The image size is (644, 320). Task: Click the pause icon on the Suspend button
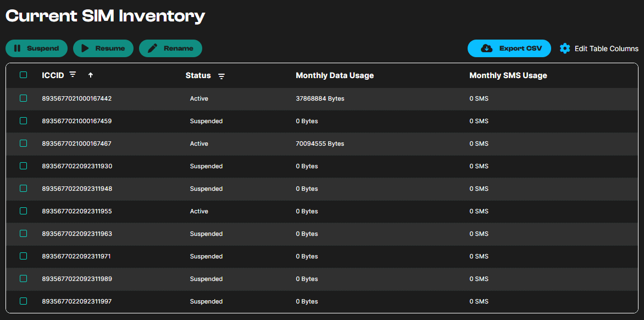point(18,48)
